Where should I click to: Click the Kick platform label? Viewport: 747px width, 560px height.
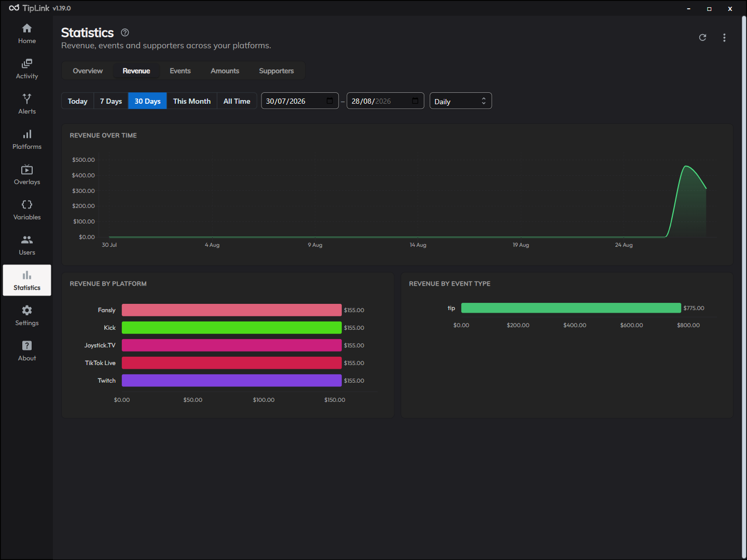pyautogui.click(x=109, y=328)
